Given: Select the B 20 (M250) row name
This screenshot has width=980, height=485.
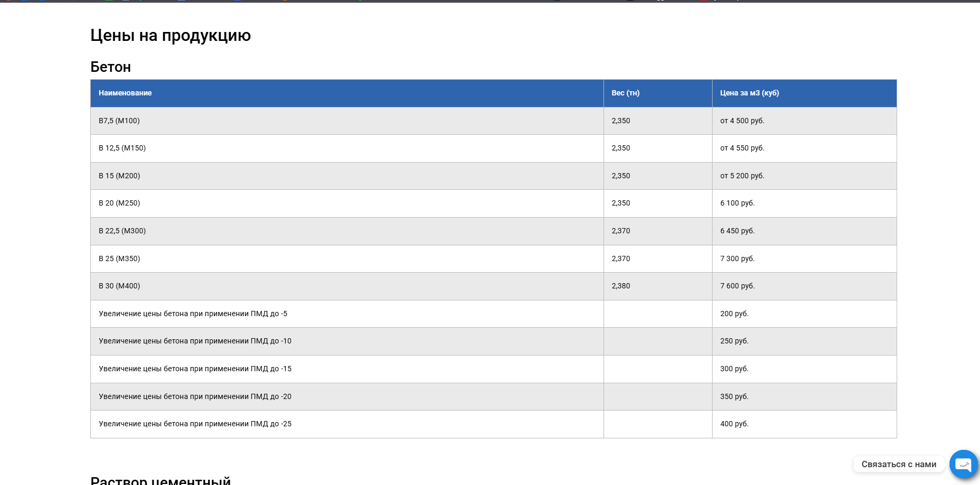Looking at the screenshot, I should pos(120,203).
